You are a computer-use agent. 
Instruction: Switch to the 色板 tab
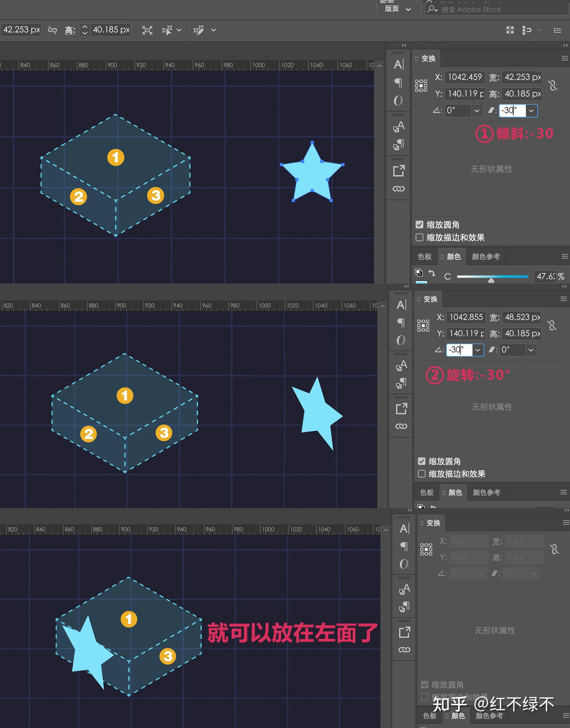tap(424, 256)
